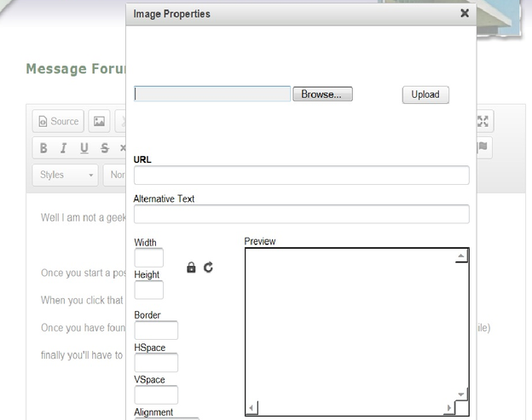Click the Border input box
532x420 pixels.
[x=156, y=331]
